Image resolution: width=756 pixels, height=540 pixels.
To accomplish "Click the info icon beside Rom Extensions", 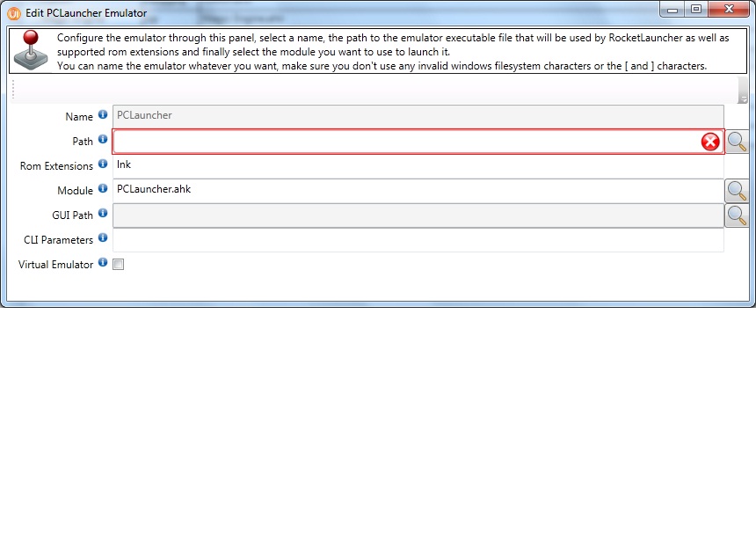I will (103, 164).
